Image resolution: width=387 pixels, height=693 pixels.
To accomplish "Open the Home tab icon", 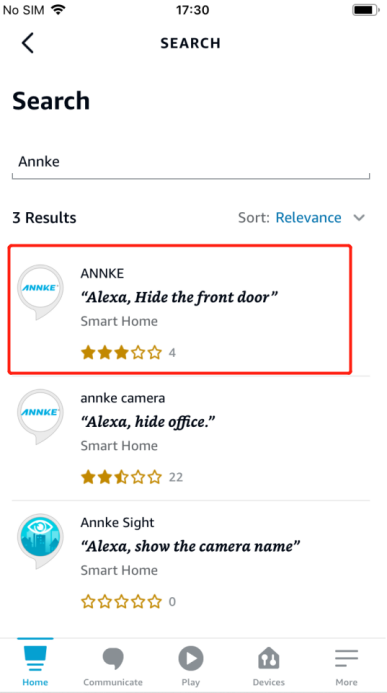I will point(35,658).
